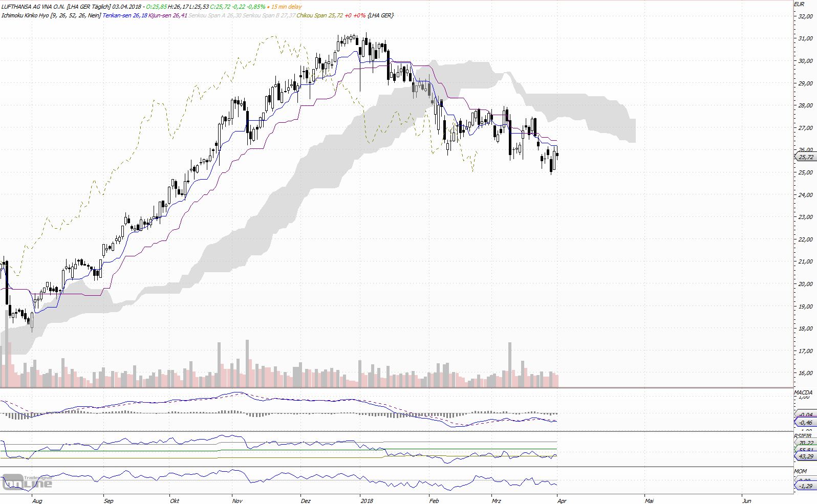This screenshot has width=817, height=504.
Task: Click the 2018 marker on time axis
Action: pos(367,501)
